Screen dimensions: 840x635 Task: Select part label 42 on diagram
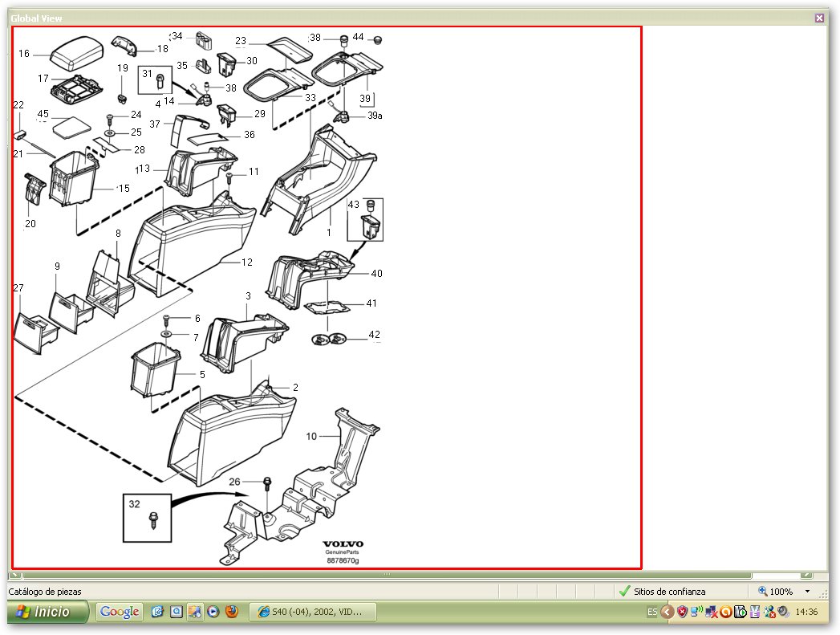click(x=375, y=335)
